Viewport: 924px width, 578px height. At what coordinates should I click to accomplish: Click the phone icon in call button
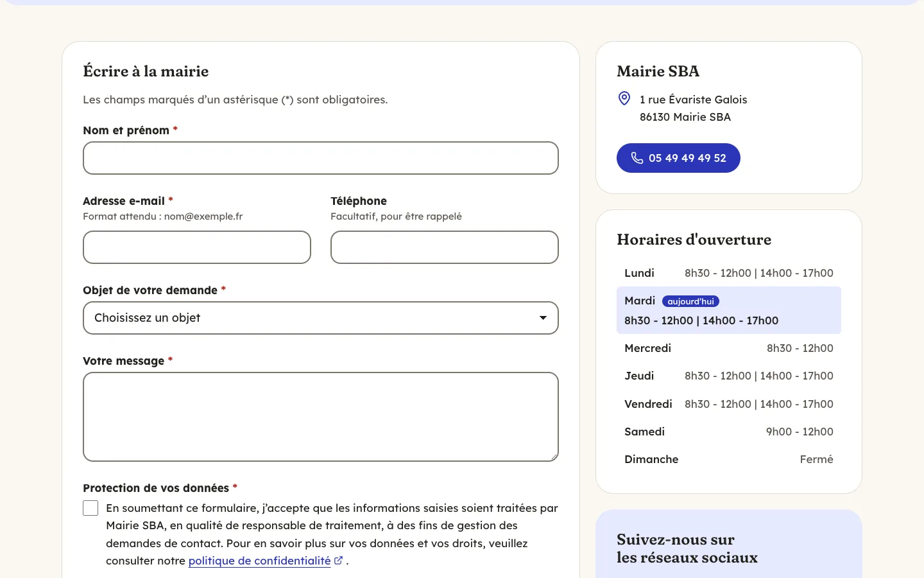click(x=637, y=158)
